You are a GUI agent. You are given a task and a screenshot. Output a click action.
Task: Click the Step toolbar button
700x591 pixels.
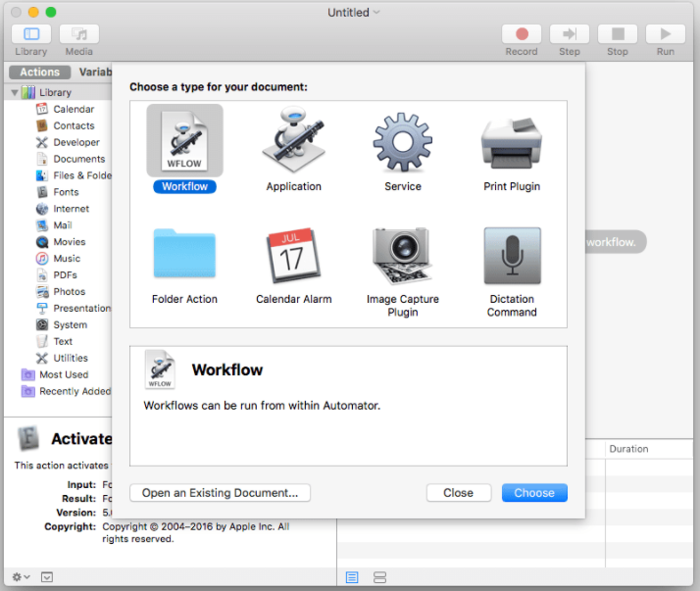click(x=570, y=34)
